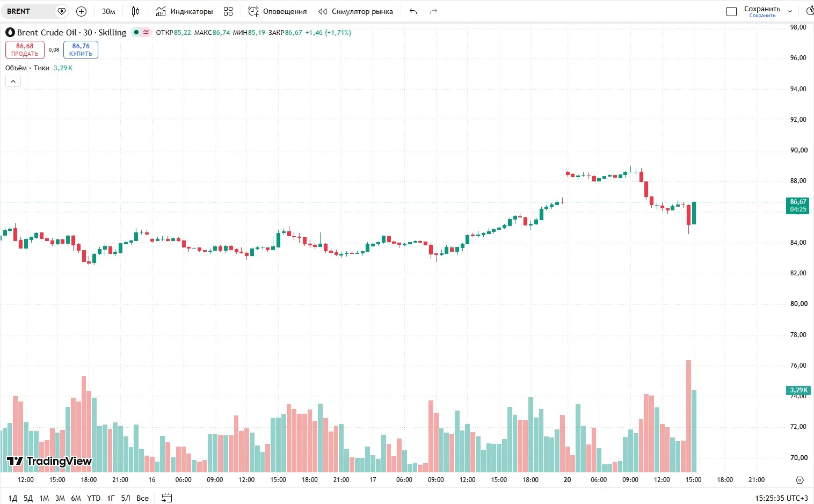This screenshot has height=504, width=814.
Task: Switch to YTD date range
Action: click(x=94, y=498)
